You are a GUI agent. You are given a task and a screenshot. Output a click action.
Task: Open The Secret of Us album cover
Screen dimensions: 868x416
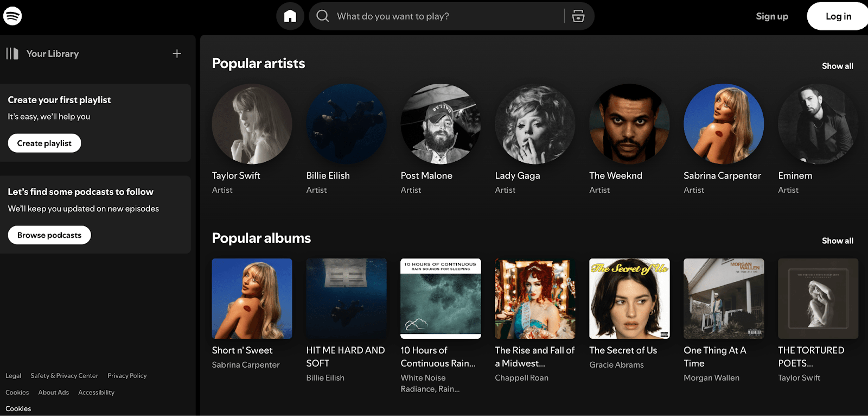coord(629,299)
